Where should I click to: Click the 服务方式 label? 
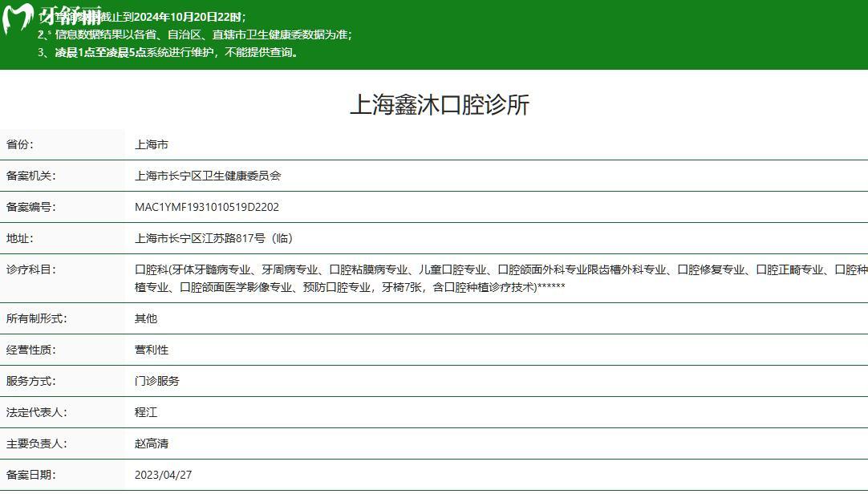point(30,381)
